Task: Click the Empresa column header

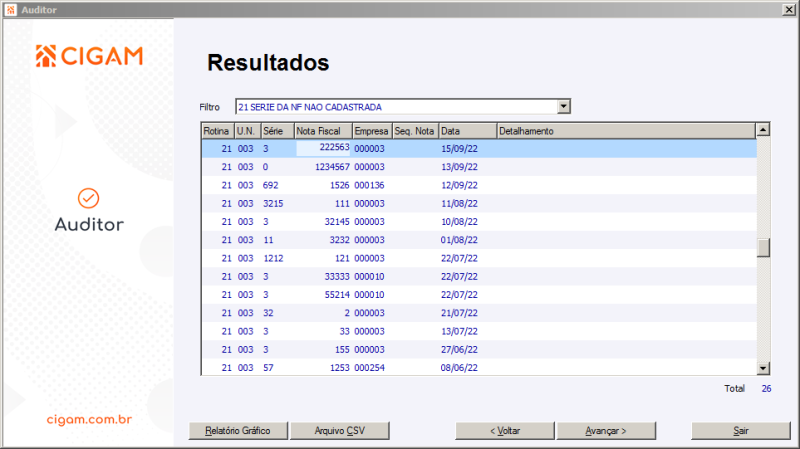Action: point(372,131)
